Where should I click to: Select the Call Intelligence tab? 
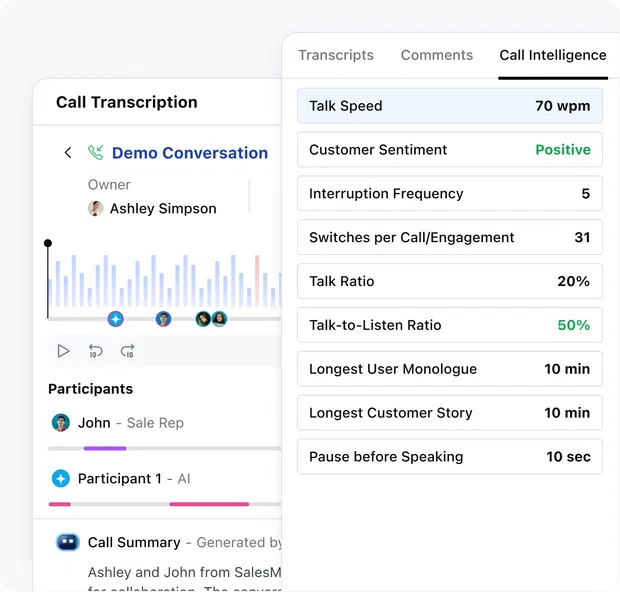[552, 56]
